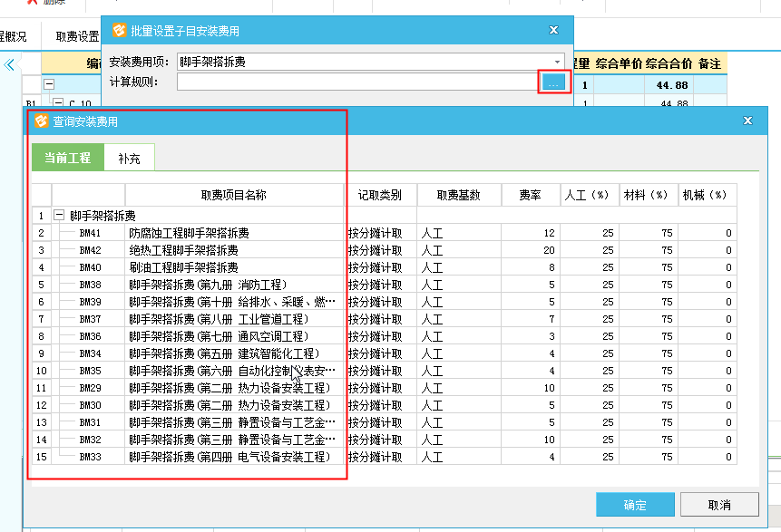
Task: Close the 批量设置子目安装费用 dialog
Action: click(553, 30)
